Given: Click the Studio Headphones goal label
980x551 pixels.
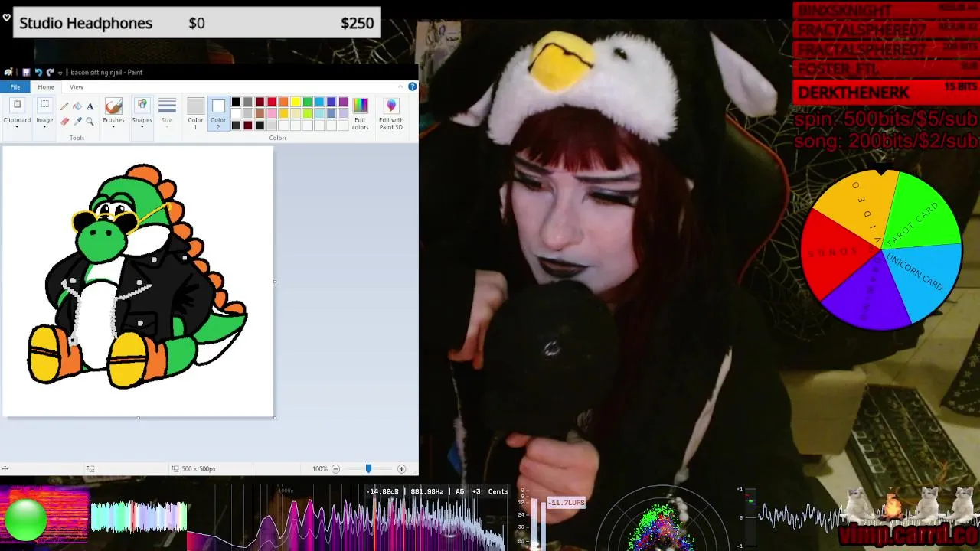Looking at the screenshot, I should point(86,23).
